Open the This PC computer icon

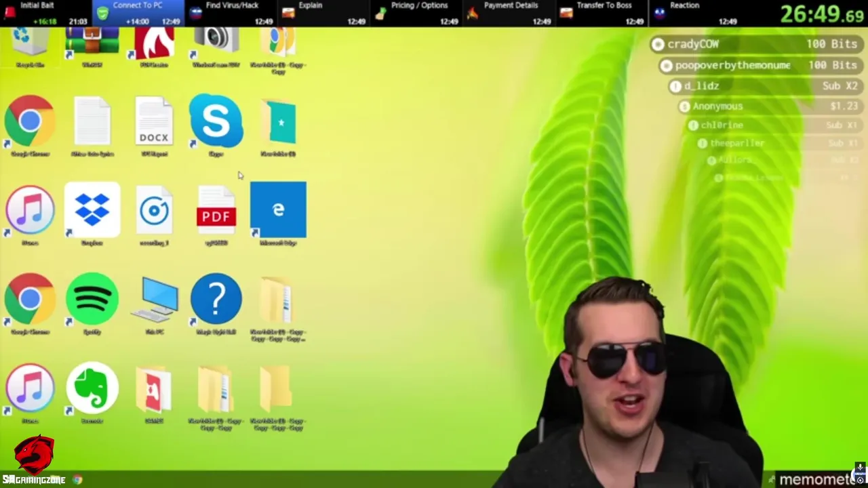(155, 304)
